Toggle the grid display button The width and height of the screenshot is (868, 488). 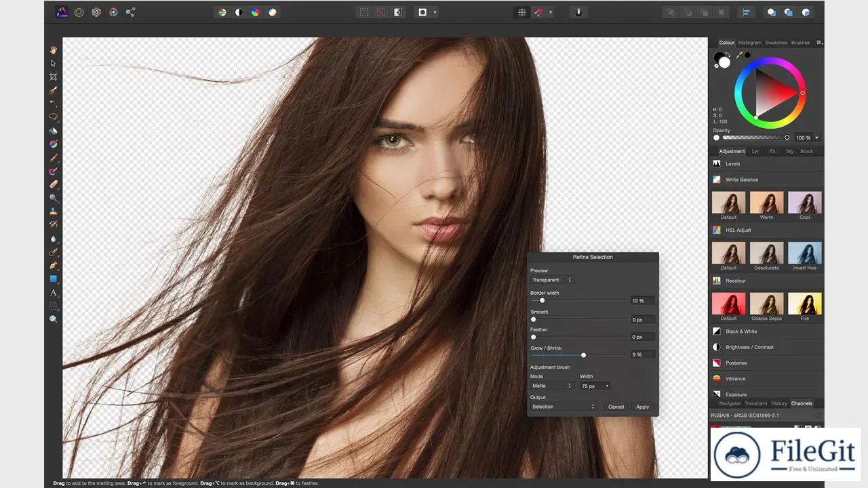click(521, 12)
